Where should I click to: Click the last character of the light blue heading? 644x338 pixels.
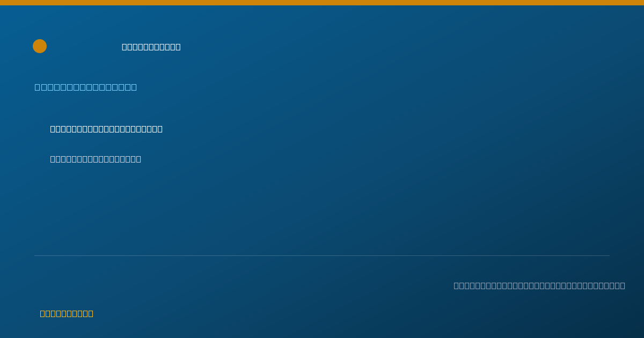tap(134, 87)
